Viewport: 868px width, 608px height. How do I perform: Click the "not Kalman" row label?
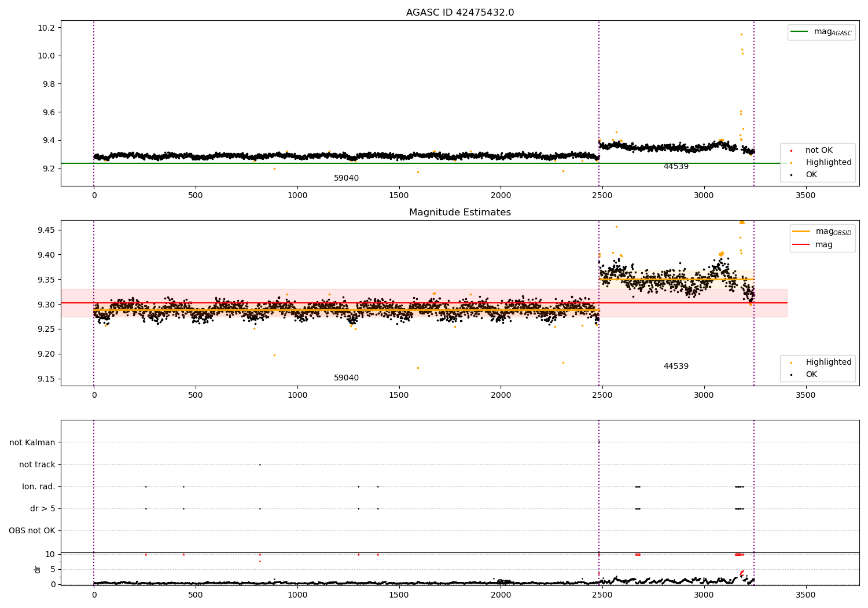(32, 442)
